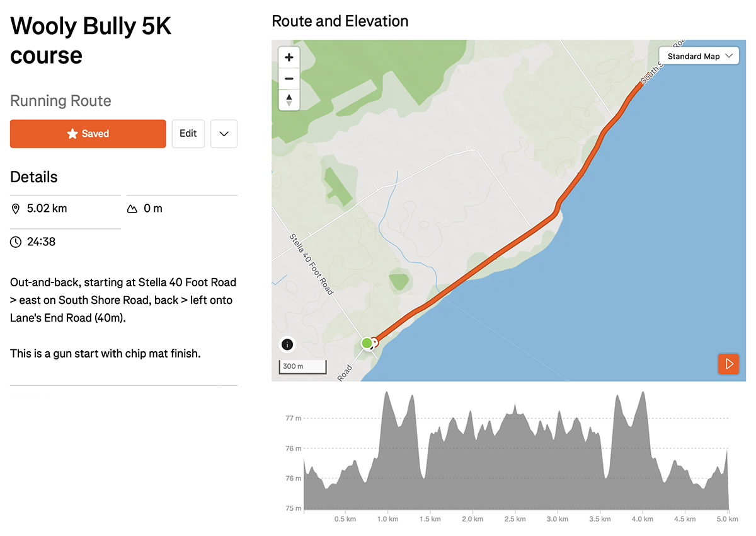The width and height of the screenshot is (756, 536).
Task: Toggle the Saved star button
Action: click(88, 134)
